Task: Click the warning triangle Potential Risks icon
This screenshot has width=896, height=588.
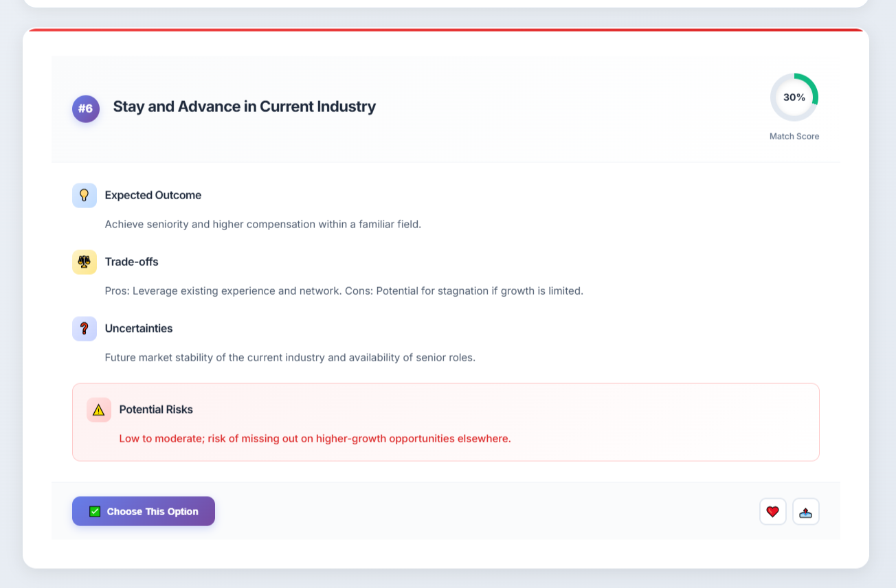Action: click(99, 409)
